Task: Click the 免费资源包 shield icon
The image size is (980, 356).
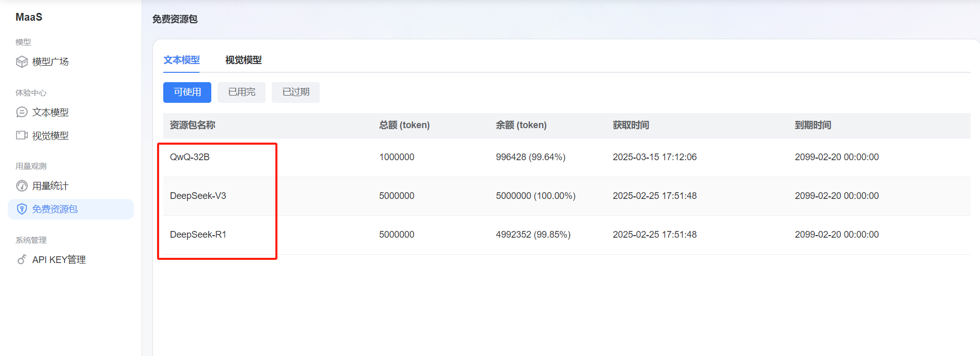Action: (22, 209)
